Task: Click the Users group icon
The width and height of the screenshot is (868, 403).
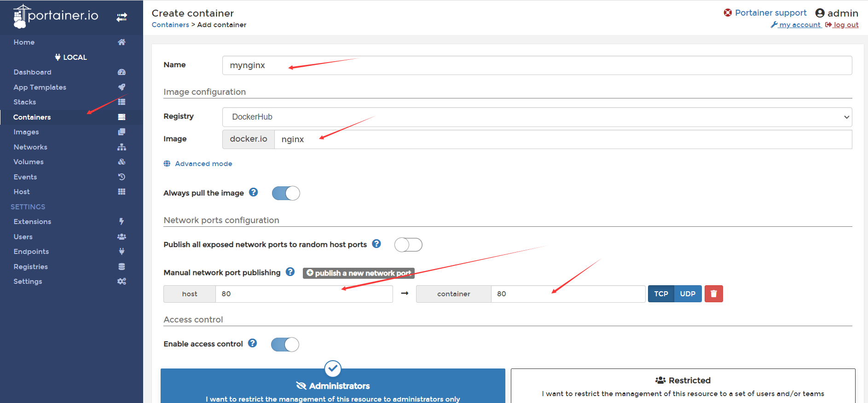Action: 122,236
